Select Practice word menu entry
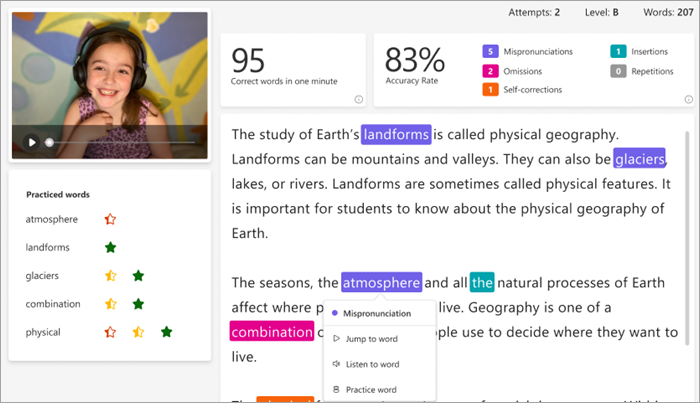The image size is (700, 403). [x=370, y=389]
